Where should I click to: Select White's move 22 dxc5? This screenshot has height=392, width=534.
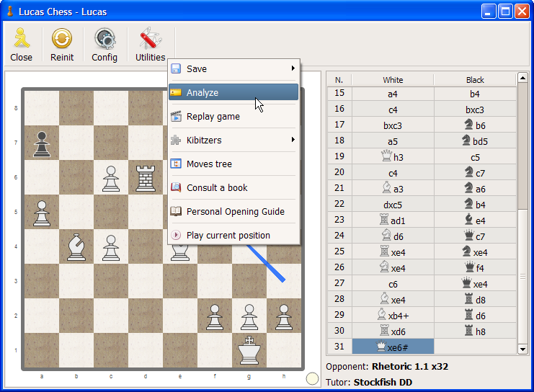[393, 204]
